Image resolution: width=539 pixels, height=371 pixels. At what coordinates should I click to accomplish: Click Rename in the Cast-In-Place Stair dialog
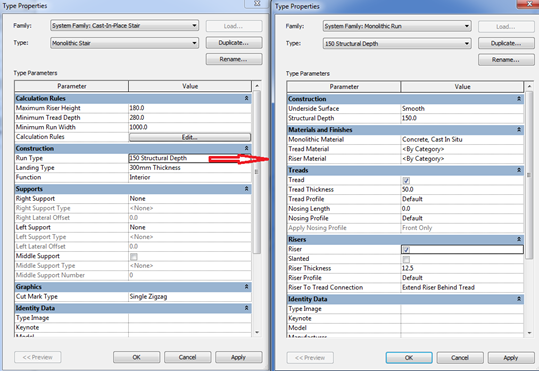[234, 59]
